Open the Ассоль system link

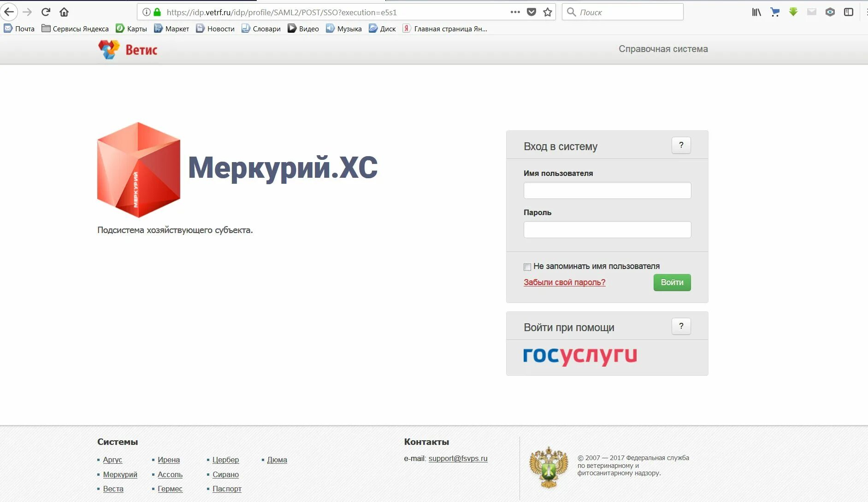click(170, 474)
